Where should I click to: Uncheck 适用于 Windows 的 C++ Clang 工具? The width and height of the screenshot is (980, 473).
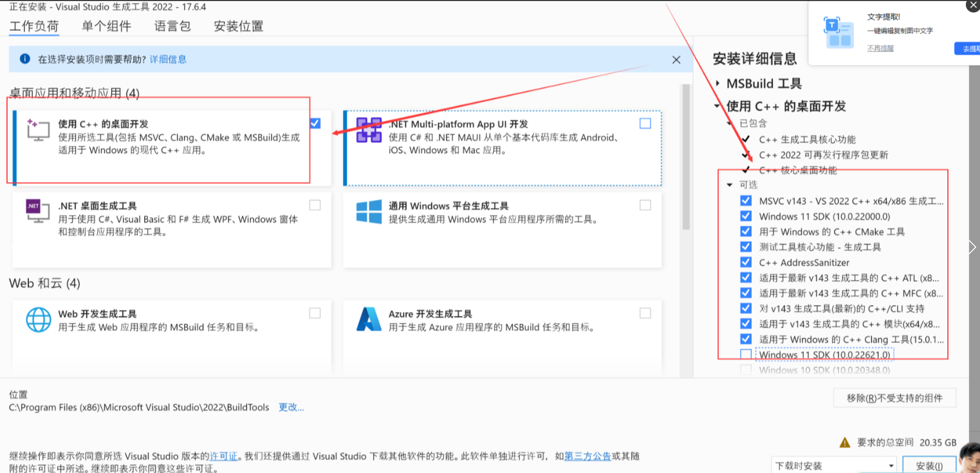click(x=746, y=339)
